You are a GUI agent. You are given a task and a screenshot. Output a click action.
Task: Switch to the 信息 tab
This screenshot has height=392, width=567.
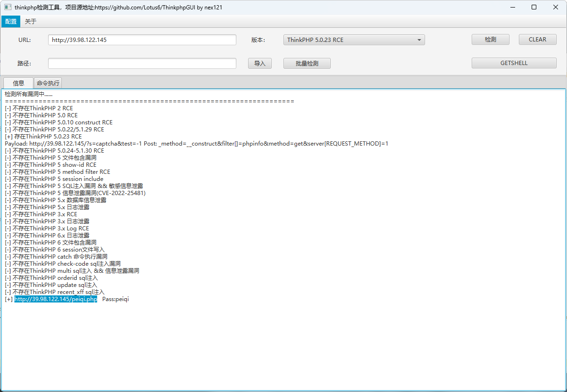coord(18,83)
